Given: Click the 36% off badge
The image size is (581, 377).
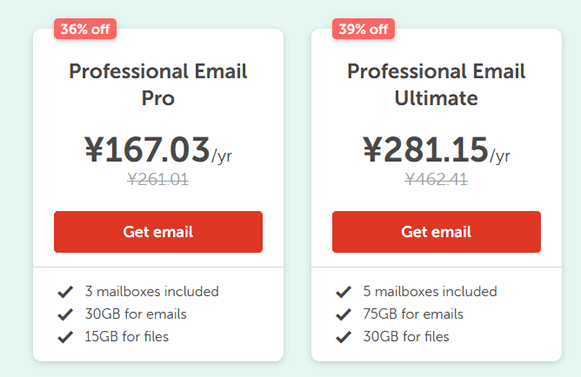Looking at the screenshot, I should (85, 29).
